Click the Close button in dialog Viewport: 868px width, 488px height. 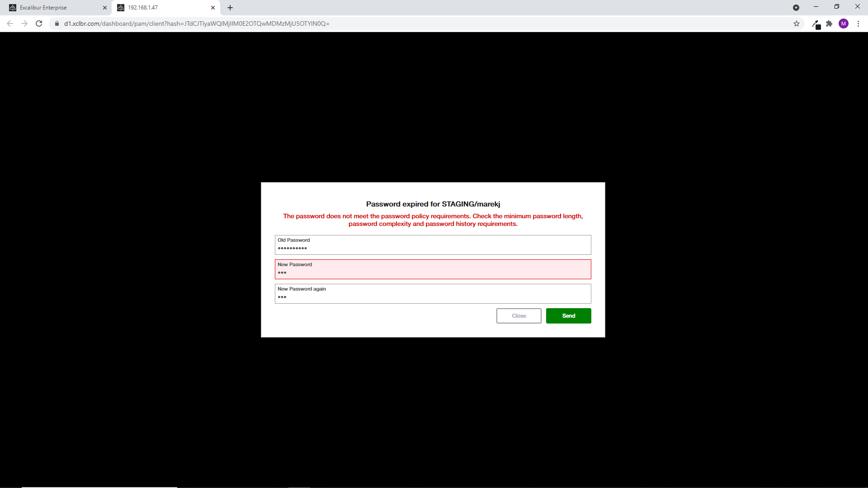pos(519,316)
